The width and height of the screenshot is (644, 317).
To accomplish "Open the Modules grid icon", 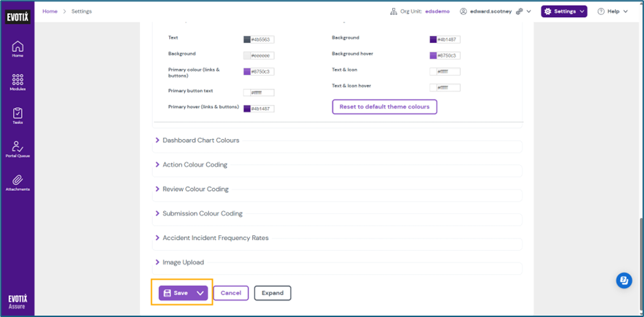I will coord(18,80).
